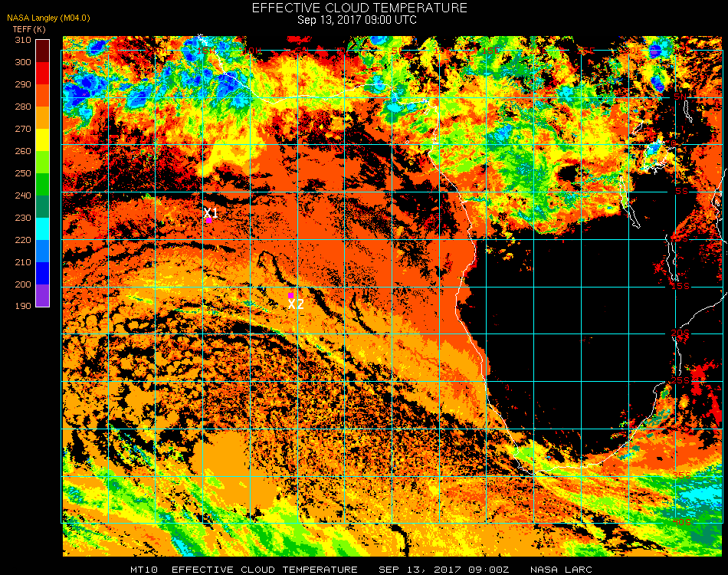Screen dimensions: 728x575
Task: Pick the dark blue 200-210 K legend segment
Action: pos(42,274)
